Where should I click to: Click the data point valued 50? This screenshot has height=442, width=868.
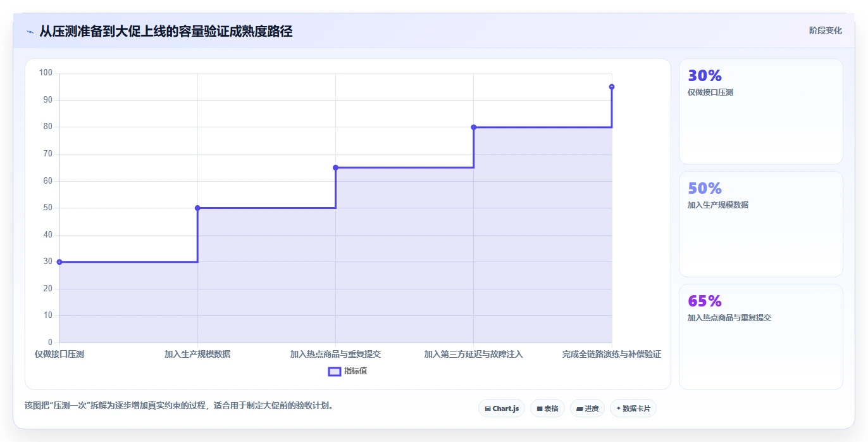(197, 208)
